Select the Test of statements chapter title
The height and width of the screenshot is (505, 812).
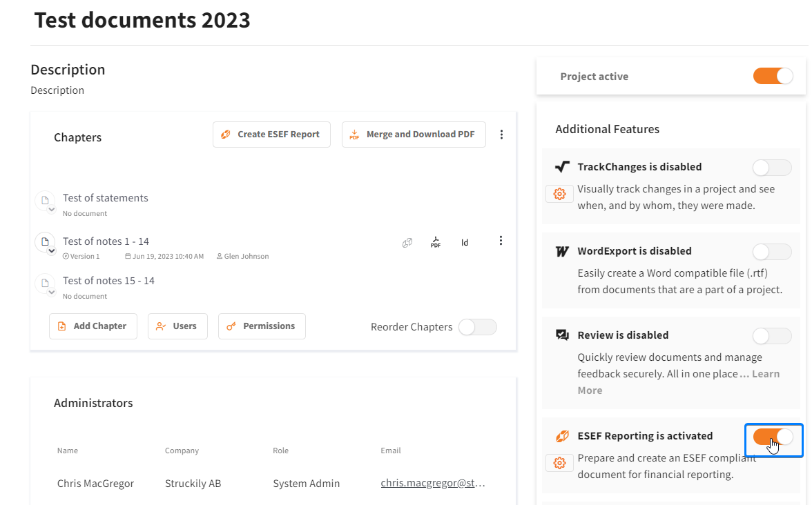105,198
